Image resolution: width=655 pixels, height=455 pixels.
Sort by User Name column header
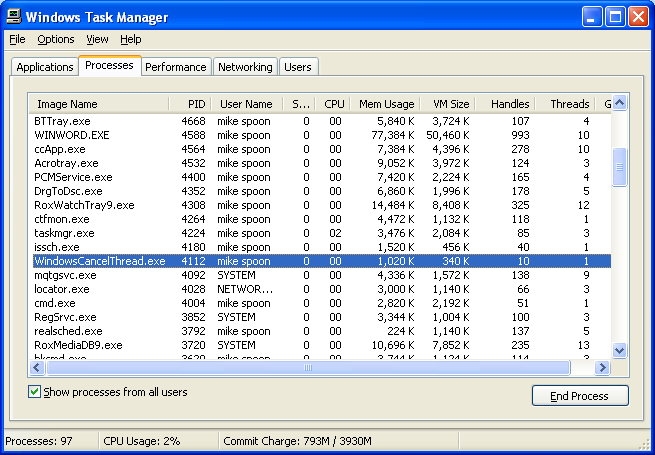click(247, 104)
